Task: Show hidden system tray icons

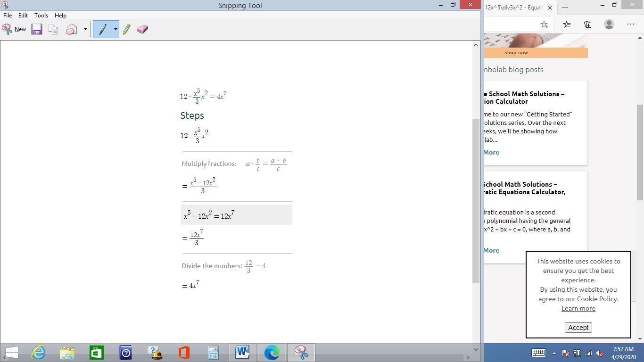Action: pos(554,353)
